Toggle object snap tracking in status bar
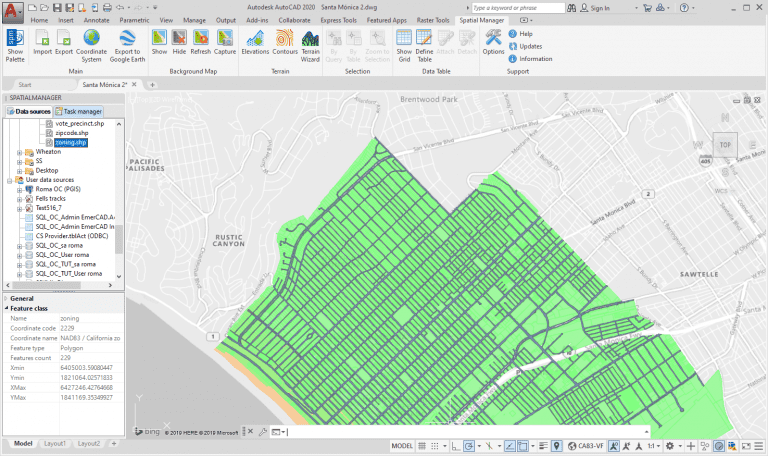Viewport: 768px width, 456px height. (x=510, y=446)
